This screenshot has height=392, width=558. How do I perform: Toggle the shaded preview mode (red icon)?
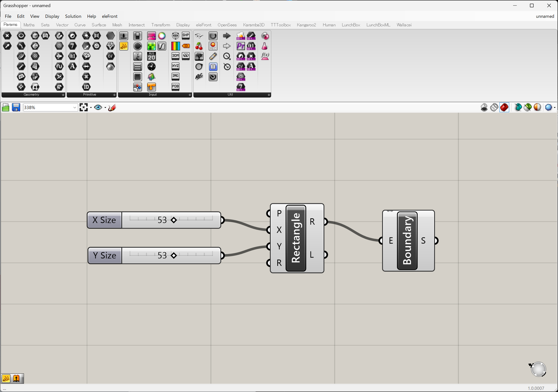tap(504, 107)
